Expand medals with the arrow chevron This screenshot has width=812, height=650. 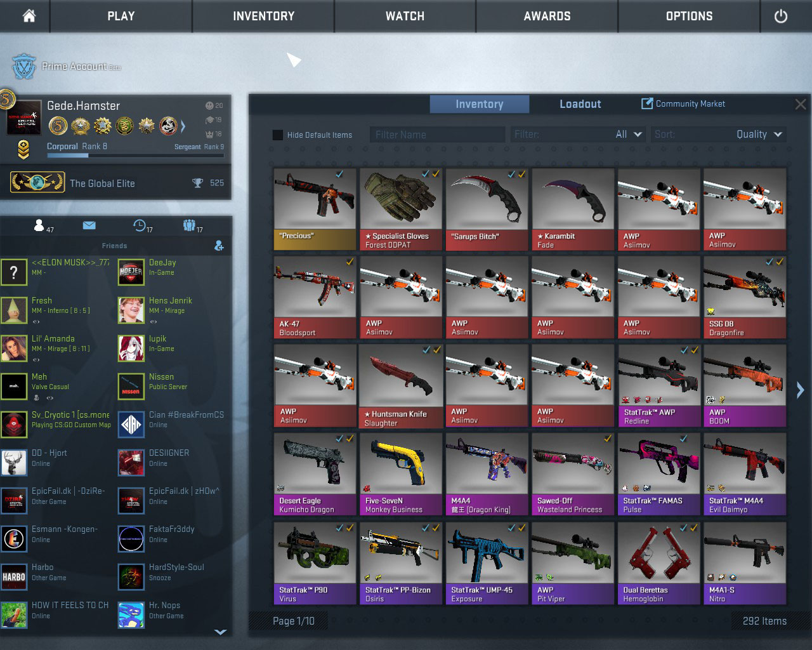[183, 126]
